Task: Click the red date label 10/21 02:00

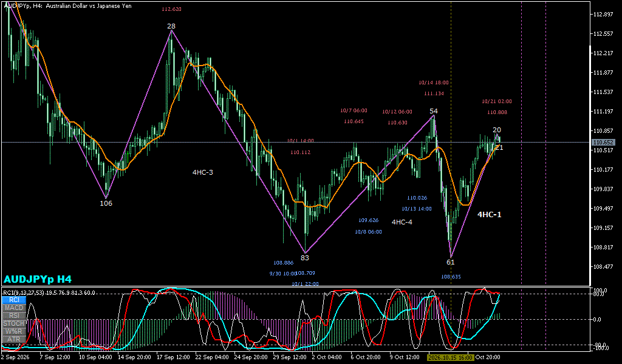Action: point(497,101)
